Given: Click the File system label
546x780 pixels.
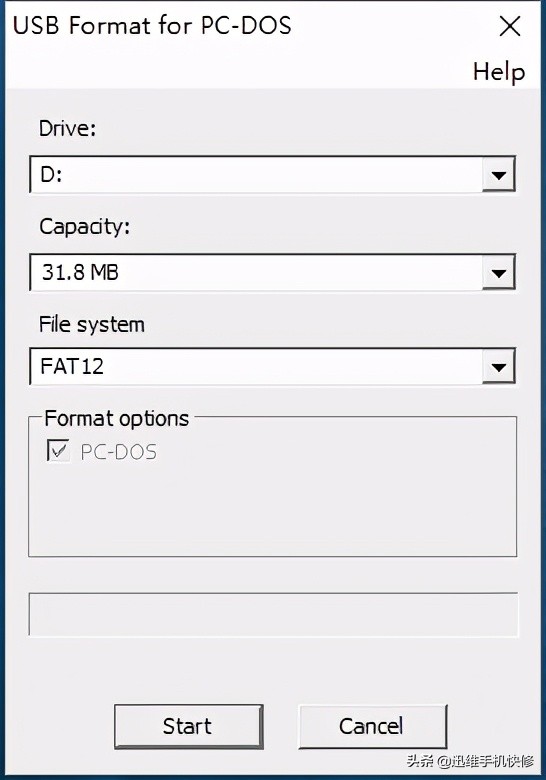Looking at the screenshot, I should 91,325.
